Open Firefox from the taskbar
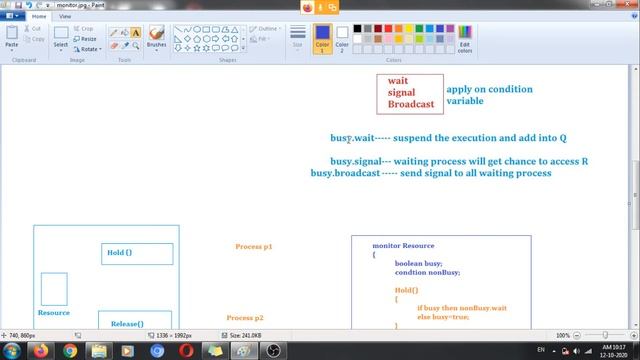 [x=40, y=351]
